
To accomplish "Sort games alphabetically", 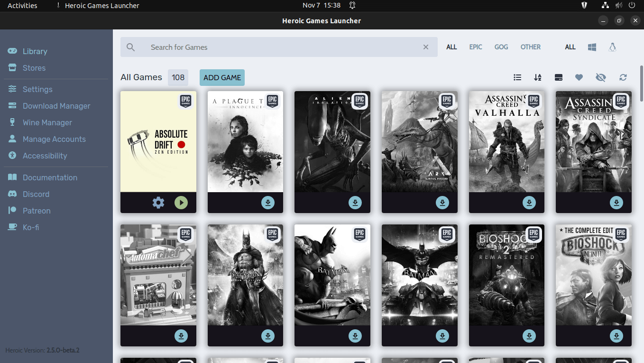I will (x=537, y=77).
